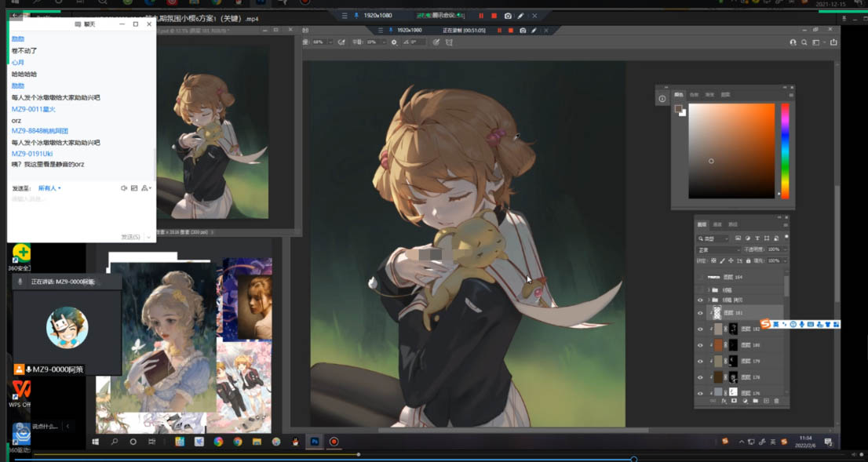
Task: Show the hidden 线稿 group
Action: pos(700,290)
